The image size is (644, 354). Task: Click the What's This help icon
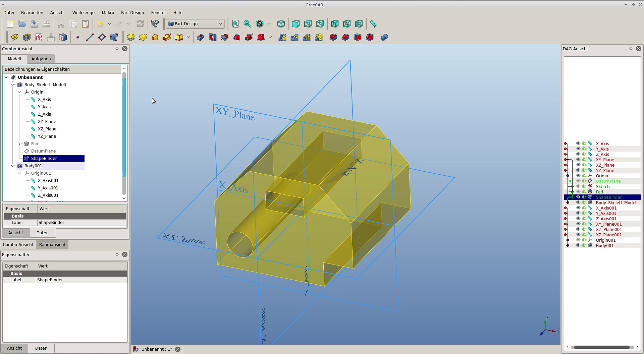tap(155, 24)
